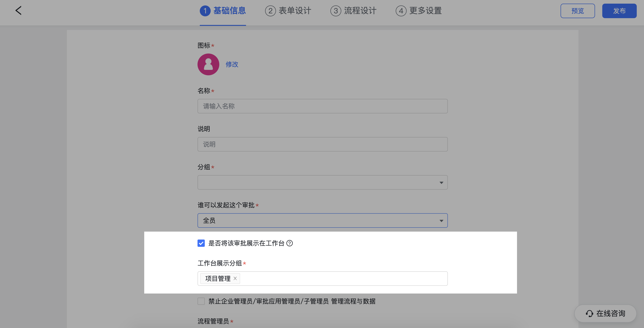
Task: Switch to 表单设计 tab
Action: point(295,11)
